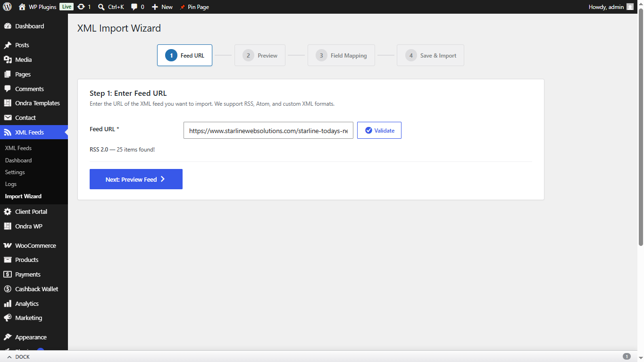Image resolution: width=644 pixels, height=362 pixels.
Task: Click the Analytics bar chart icon
Action: (8, 303)
